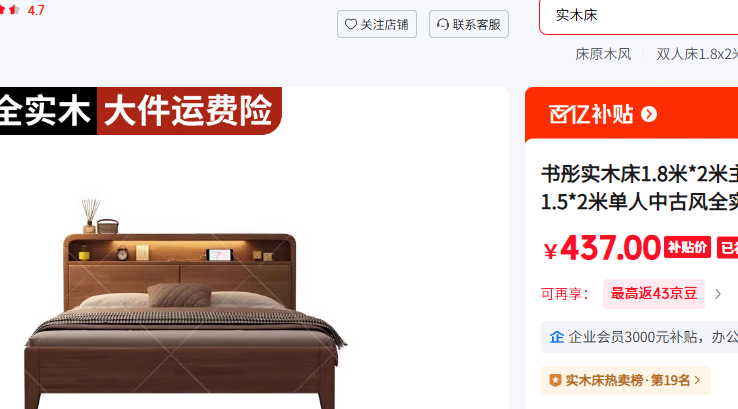Open the 企业会员3000元补贴 info bar
Screen dimensions: 738x409
click(639, 337)
